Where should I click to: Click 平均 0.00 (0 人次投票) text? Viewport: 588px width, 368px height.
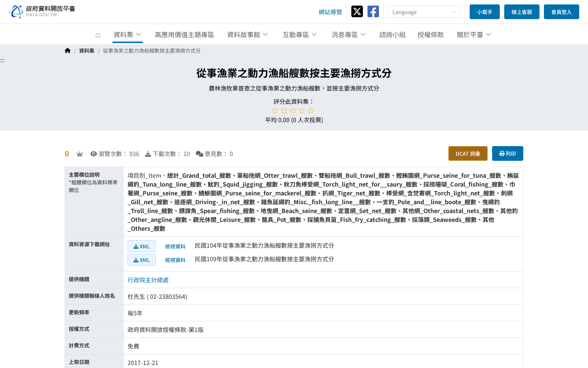tap(294, 120)
